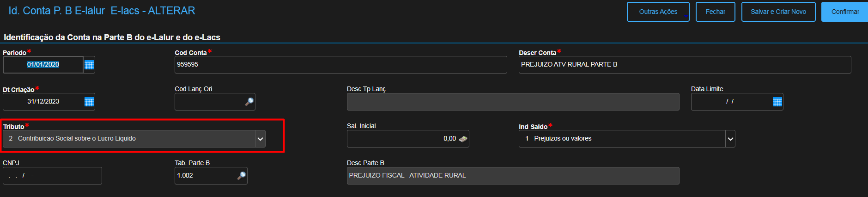Click the Sal. Inicial calculator icon
This screenshot has height=197, width=868.
point(462,139)
